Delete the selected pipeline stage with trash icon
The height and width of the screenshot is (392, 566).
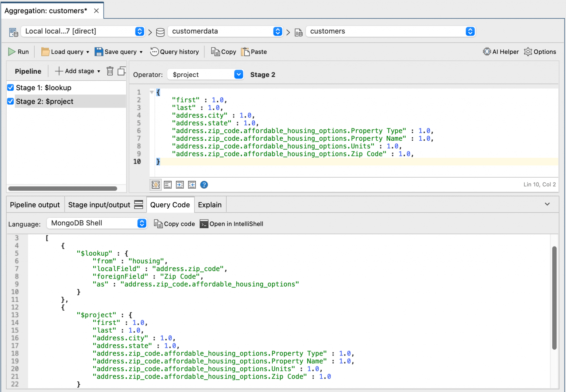[110, 71]
